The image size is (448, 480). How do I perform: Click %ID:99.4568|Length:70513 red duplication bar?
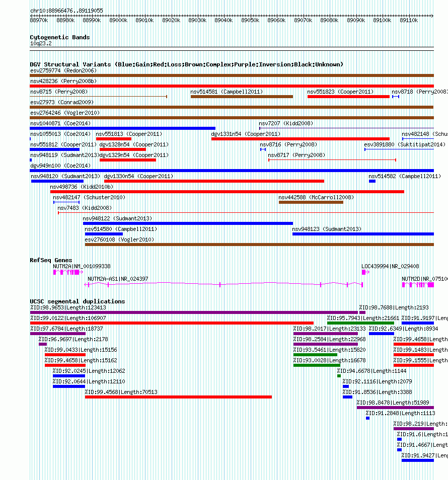point(178,397)
